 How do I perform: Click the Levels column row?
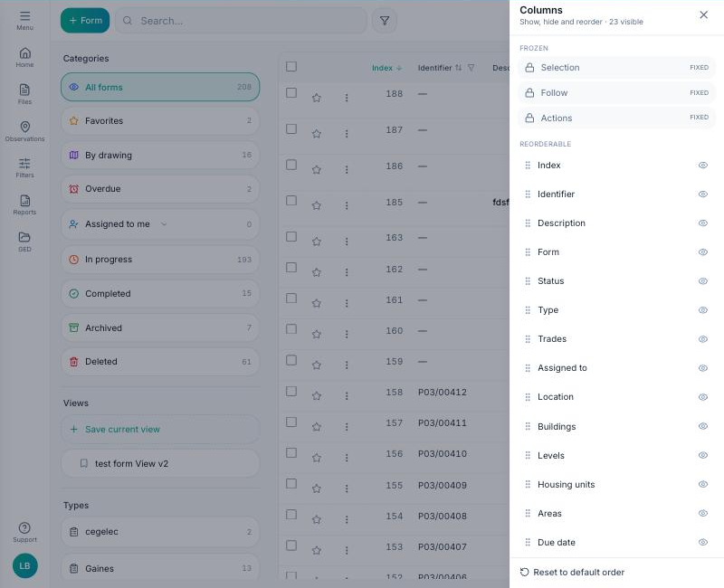click(616, 456)
